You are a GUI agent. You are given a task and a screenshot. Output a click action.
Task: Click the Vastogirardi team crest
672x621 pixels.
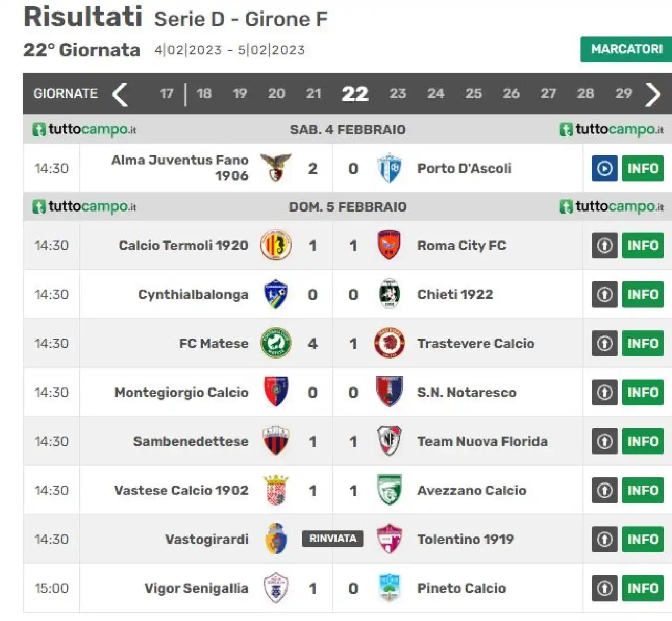point(276,539)
